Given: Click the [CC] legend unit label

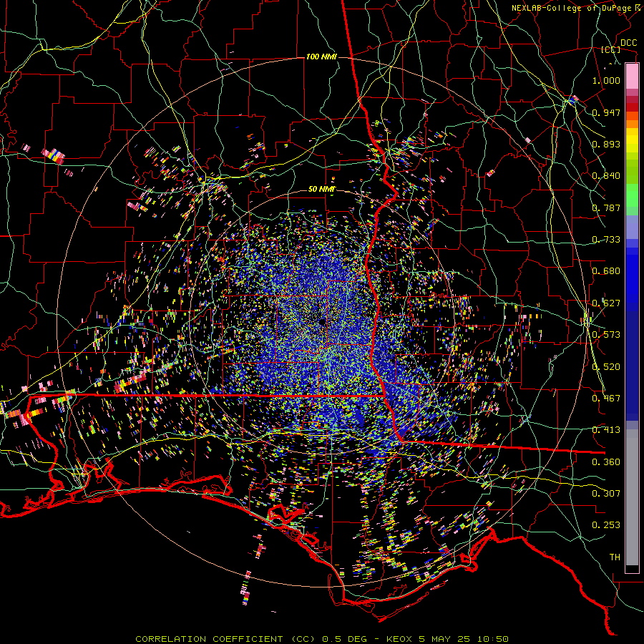Looking at the screenshot, I should pos(611,49).
